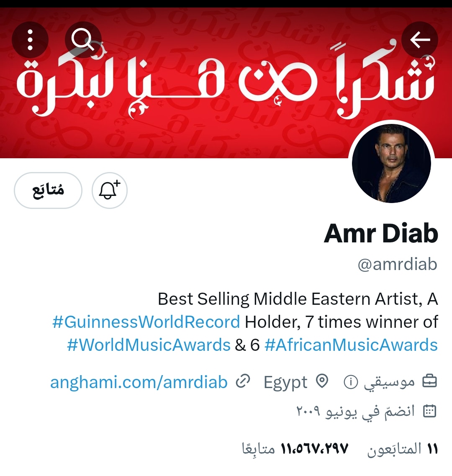This screenshot has width=452, height=476.
Task: Open the three-dot overflow menu
Action: coord(30,40)
